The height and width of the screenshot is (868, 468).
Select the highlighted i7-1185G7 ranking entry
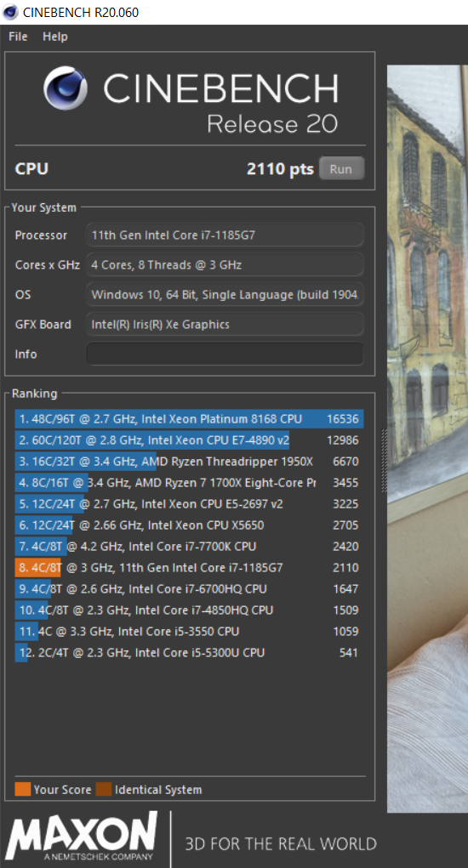click(x=190, y=567)
